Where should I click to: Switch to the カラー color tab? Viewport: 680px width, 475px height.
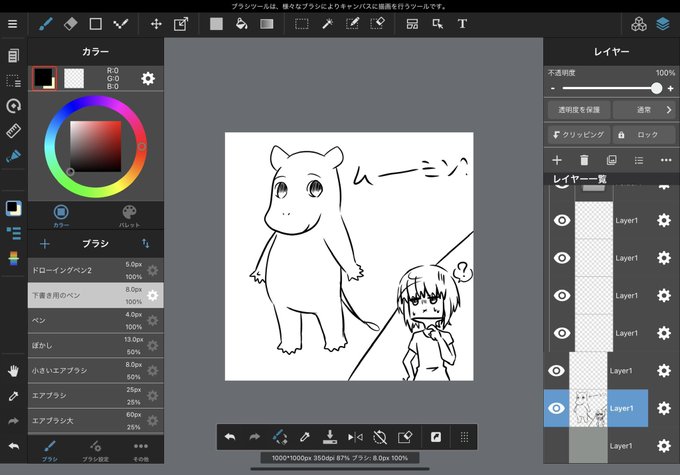[61, 215]
